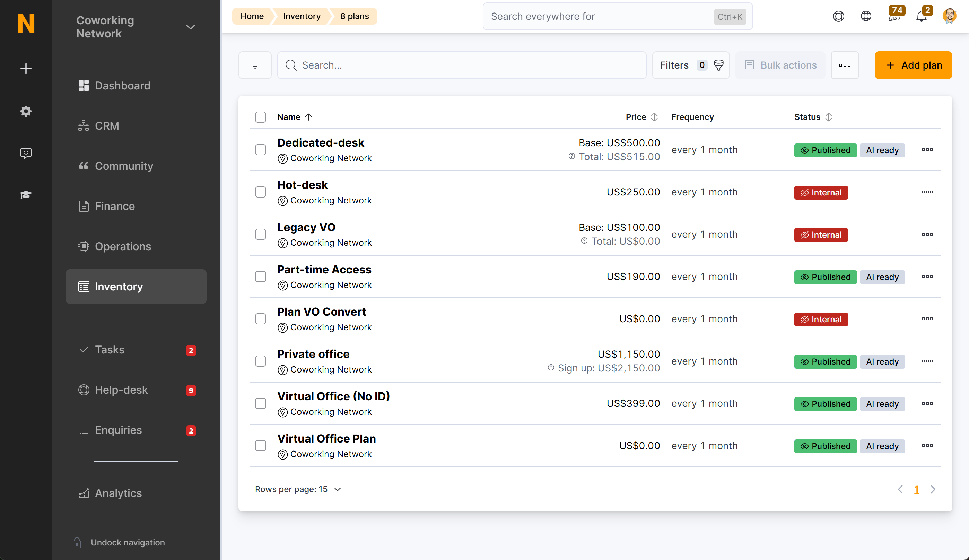Check the Private office row checkbox

260,361
